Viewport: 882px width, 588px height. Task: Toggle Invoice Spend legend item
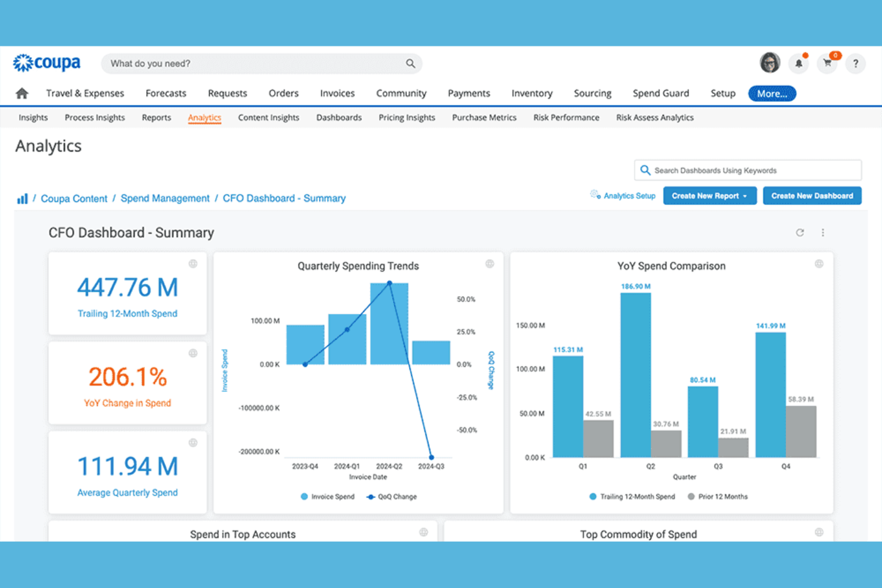click(327, 496)
